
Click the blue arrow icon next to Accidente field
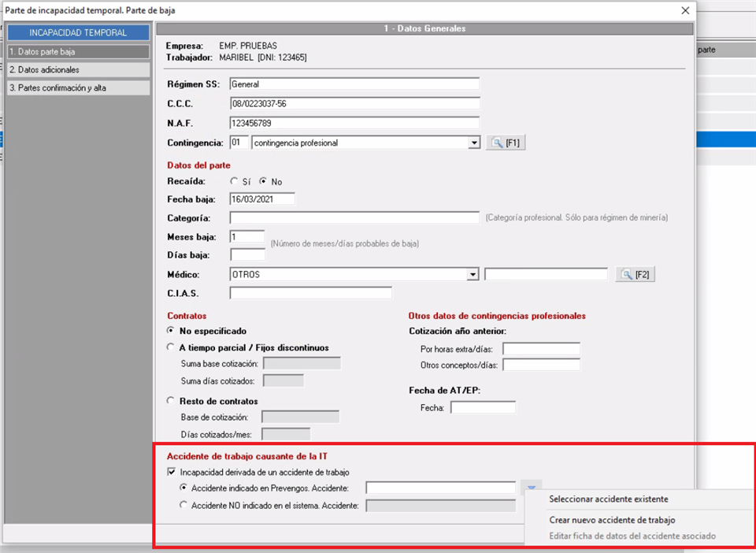point(532,488)
